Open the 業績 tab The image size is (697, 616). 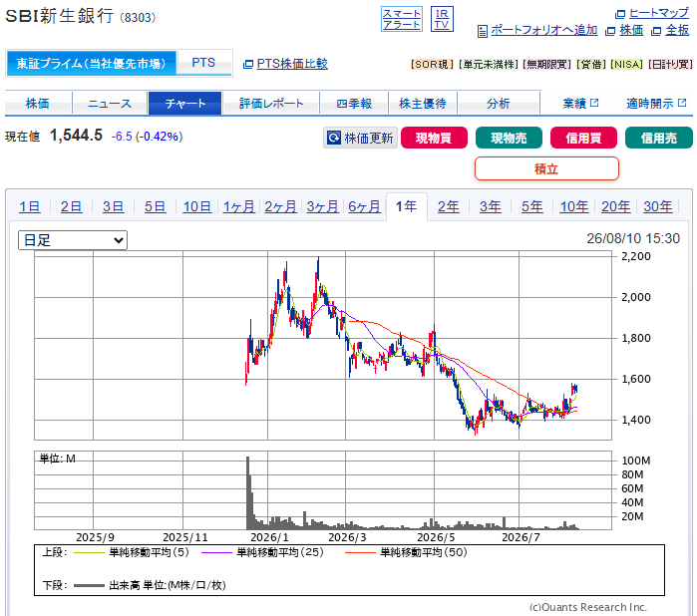tap(580, 103)
